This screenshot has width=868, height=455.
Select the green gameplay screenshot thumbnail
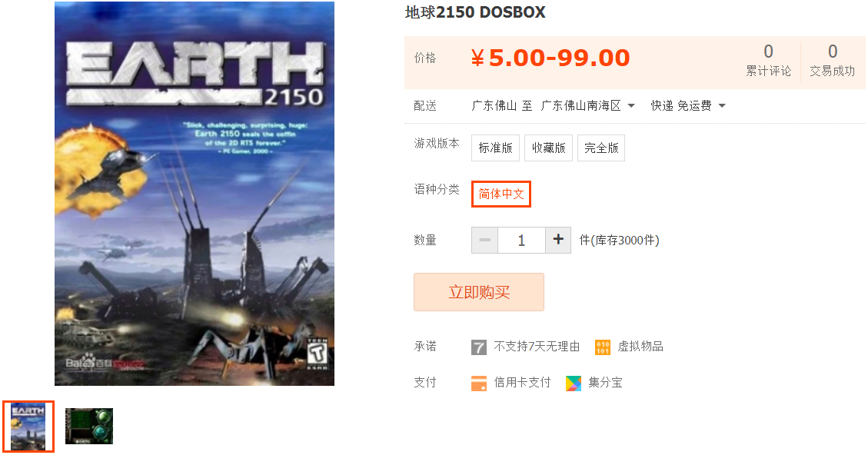pyautogui.click(x=89, y=427)
